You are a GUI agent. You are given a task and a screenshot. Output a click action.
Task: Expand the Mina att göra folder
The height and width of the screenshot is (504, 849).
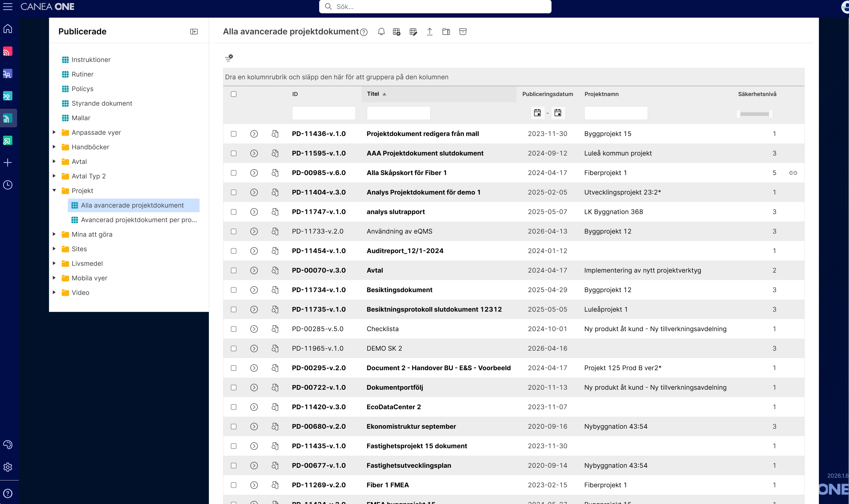click(54, 234)
